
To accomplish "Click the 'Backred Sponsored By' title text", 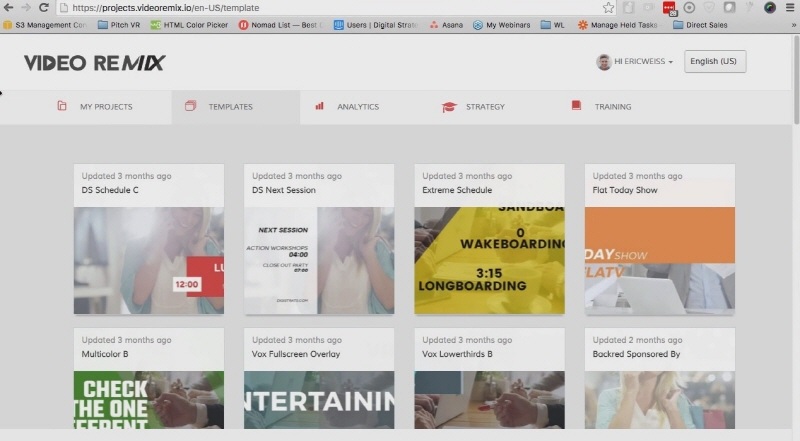I will click(636, 354).
